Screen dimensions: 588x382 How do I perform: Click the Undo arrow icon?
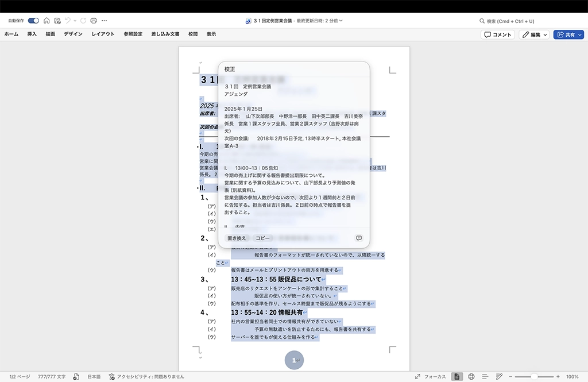point(67,21)
